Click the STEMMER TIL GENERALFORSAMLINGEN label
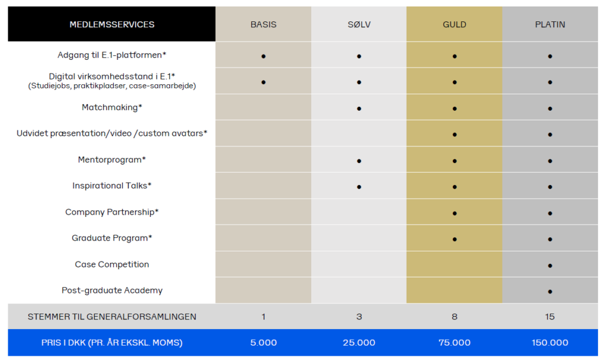607x364 pixels. (112, 317)
